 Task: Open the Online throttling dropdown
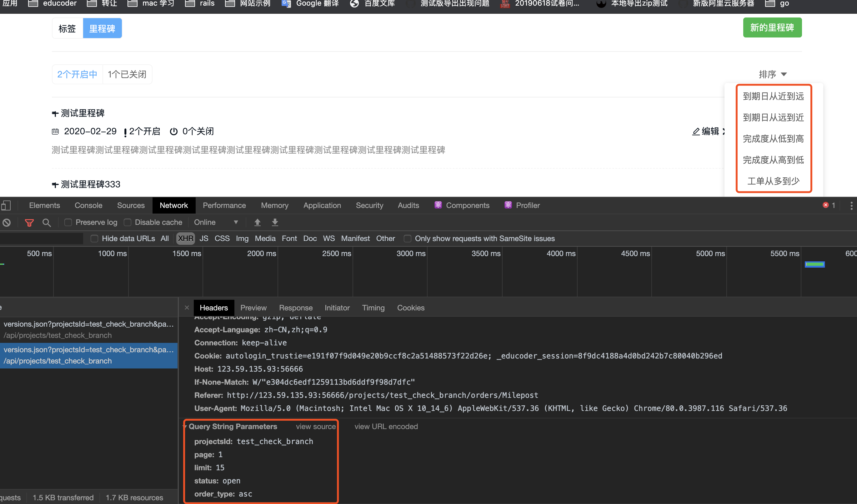coord(216,222)
